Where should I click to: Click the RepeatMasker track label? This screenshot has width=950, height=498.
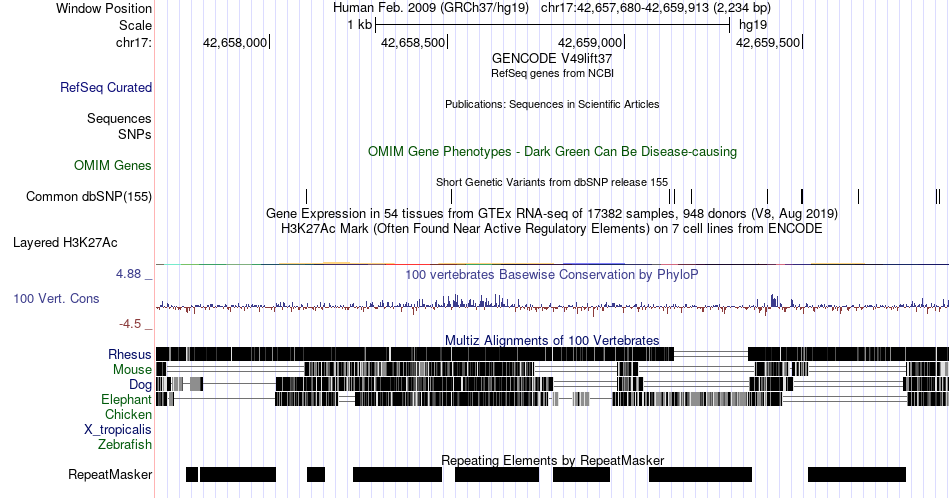pos(110,474)
